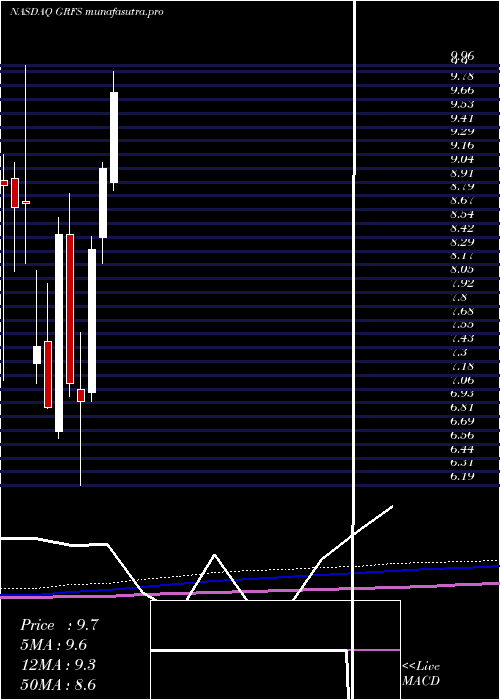
Task: Click the NASDAQ GRFS chart title
Action: [x=86, y=12]
